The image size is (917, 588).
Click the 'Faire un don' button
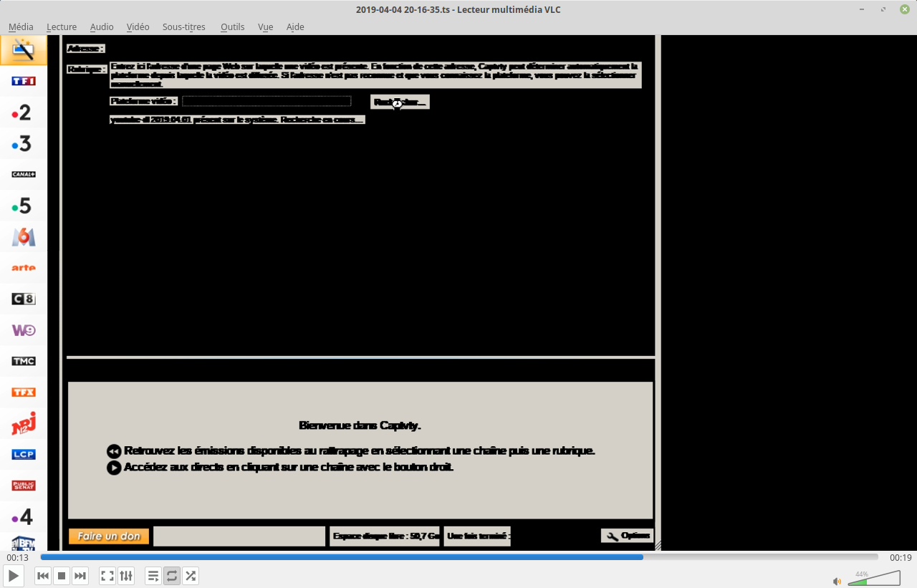coord(108,536)
